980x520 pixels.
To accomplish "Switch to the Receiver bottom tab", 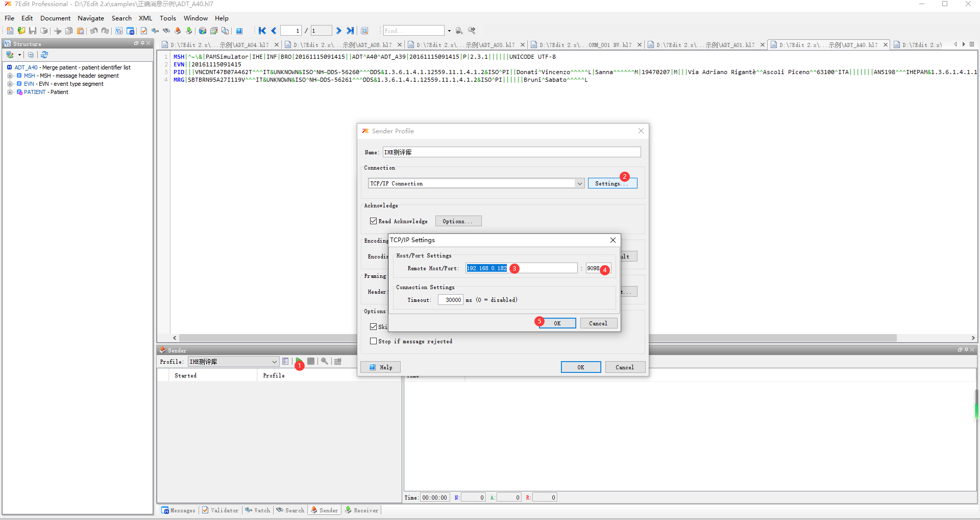I will [361, 510].
